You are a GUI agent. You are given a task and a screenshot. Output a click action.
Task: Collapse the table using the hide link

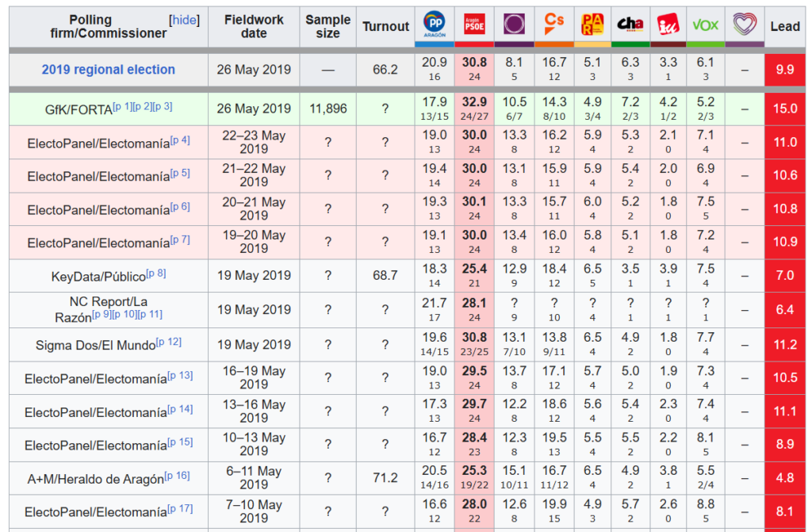pos(184,20)
